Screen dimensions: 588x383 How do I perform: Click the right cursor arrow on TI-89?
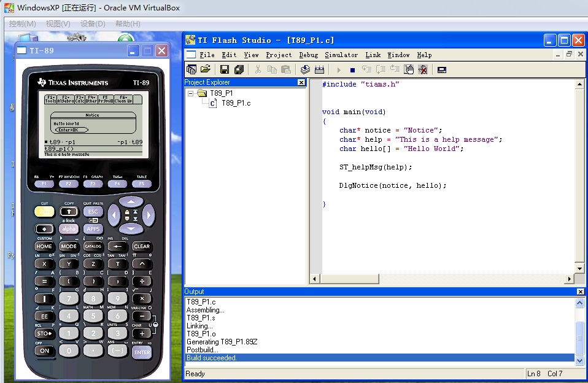149,215
